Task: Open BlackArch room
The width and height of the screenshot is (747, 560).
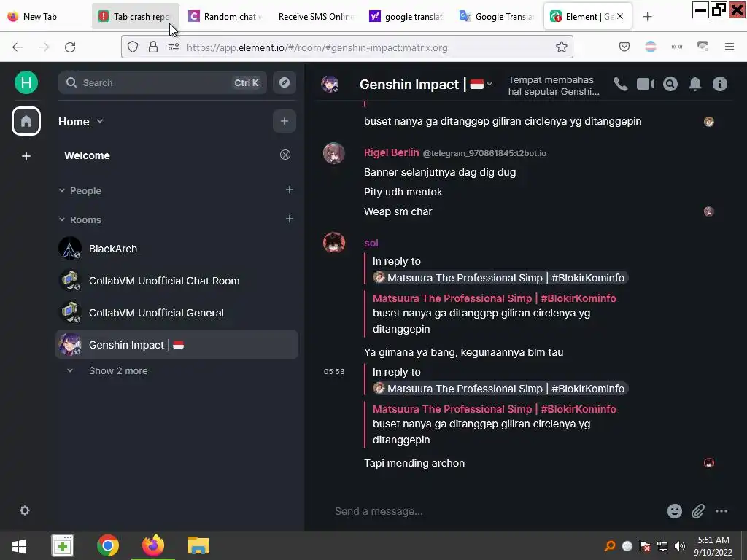Action: pos(177,249)
